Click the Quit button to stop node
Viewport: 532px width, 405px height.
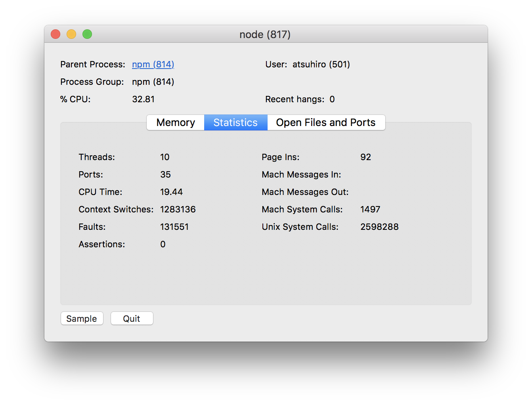[x=132, y=318]
